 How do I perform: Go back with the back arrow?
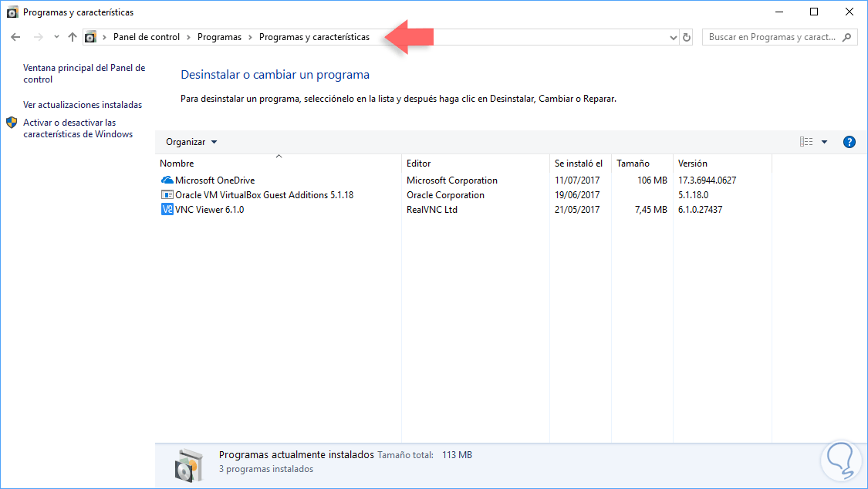[x=15, y=37]
